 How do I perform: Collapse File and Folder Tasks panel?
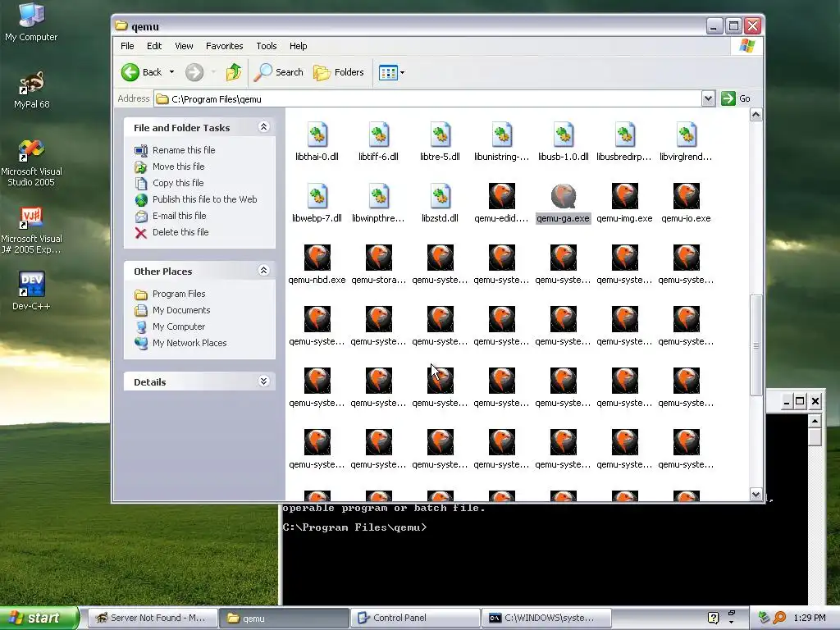[x=263, y=127]
